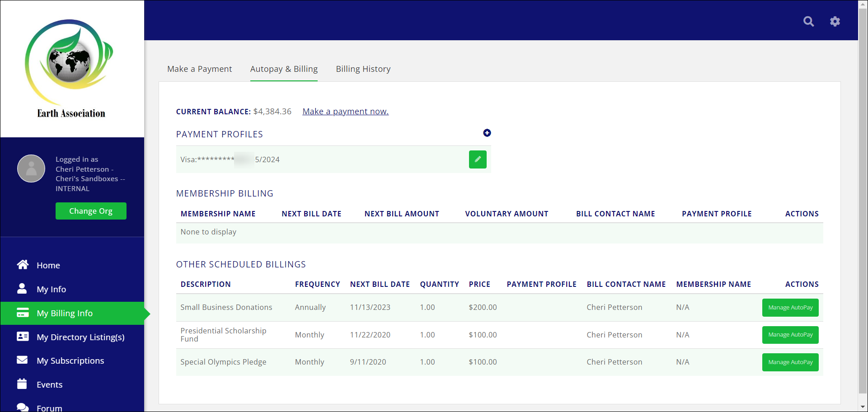Switch to the Make a Payment tab
Viewport: 868px width, 412px height.
199,69
